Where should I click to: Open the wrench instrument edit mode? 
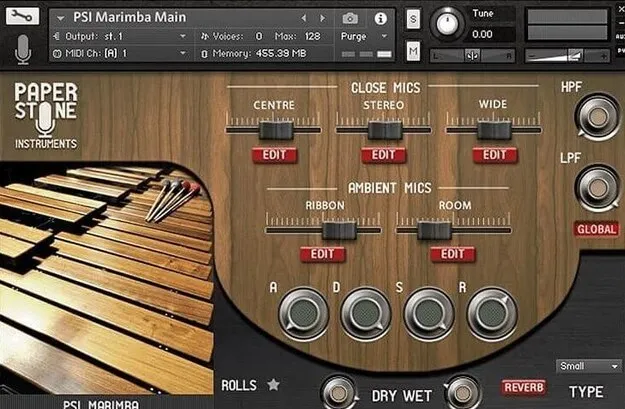tap(22, 16)
